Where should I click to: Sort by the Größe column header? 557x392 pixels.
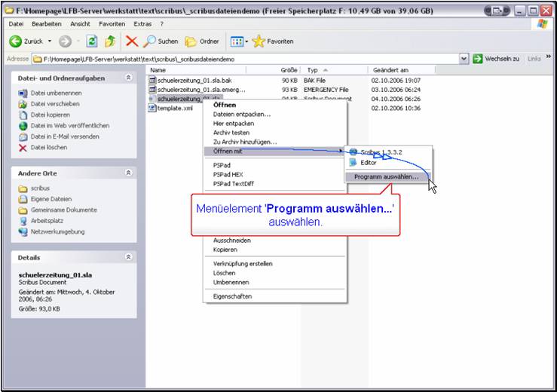pyautogui.click(x=274, y=70)
